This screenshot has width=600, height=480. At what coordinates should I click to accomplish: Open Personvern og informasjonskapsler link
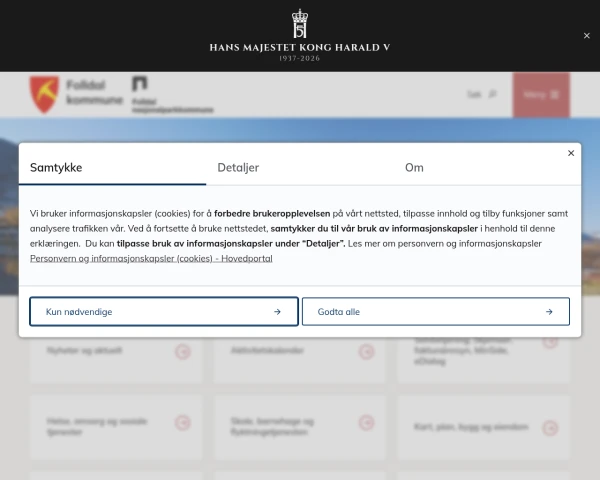(x=151, y=258)
